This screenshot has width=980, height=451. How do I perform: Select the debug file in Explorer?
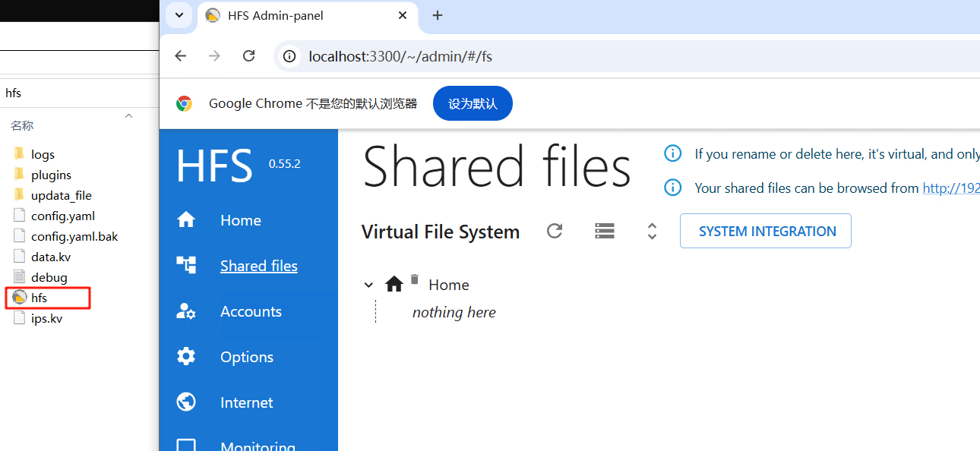[x=49, y=277]
